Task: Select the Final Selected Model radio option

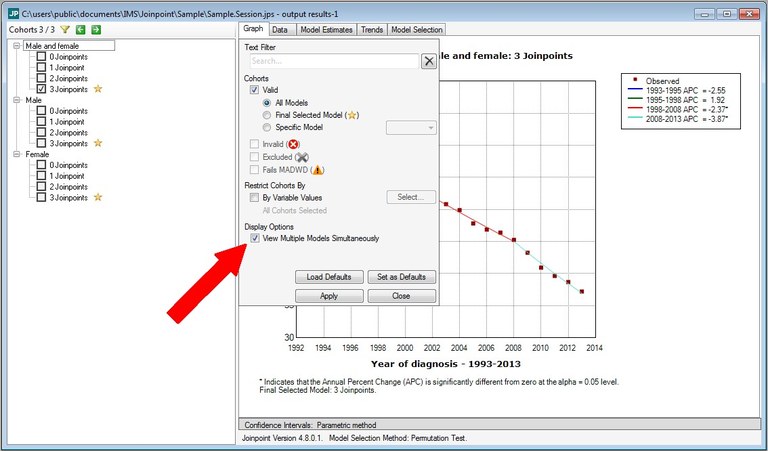Action: [x=266, y=115]
